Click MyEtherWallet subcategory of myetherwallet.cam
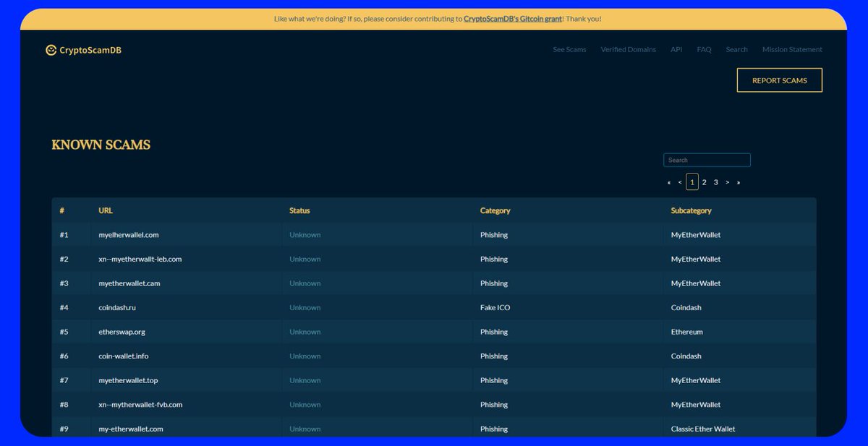The height and width of the screenshot is (446, 868). coord(696,283)
